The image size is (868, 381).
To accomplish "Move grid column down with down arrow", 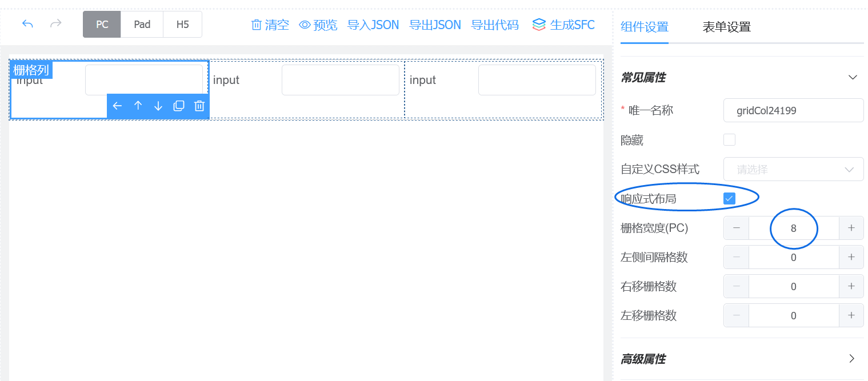I will [158, 106].
